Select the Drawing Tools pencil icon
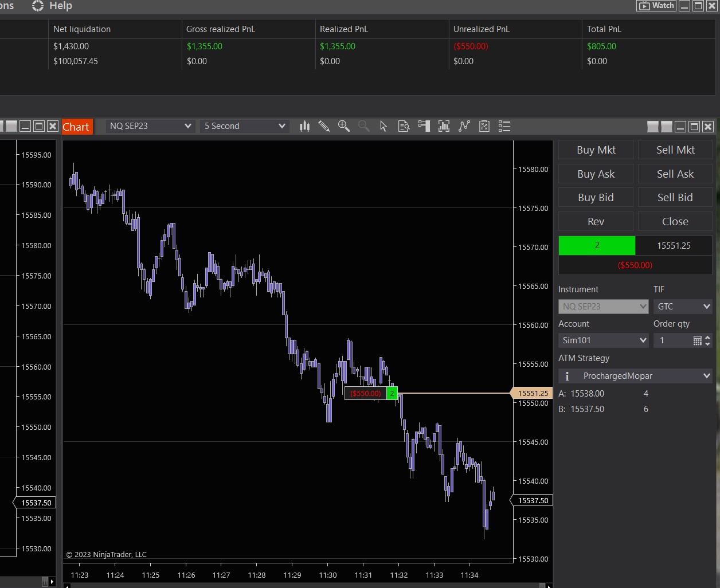720x588 pixels. coord(324,126)
